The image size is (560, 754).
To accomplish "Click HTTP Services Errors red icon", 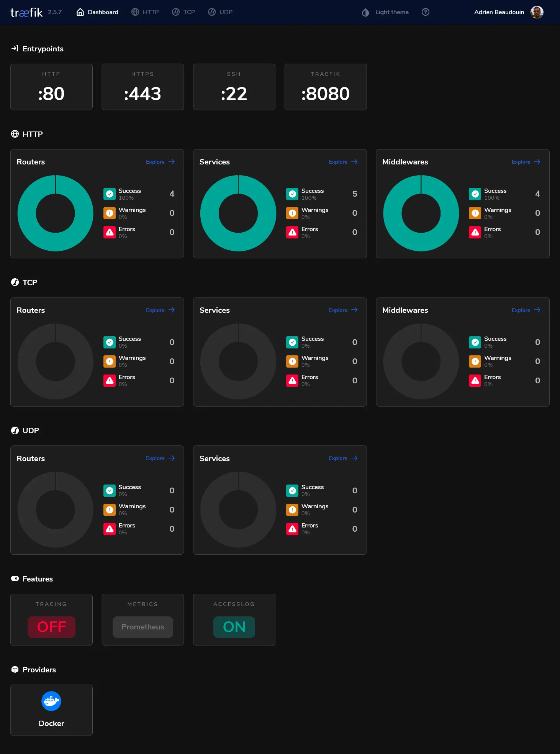I will coord(292,232).
